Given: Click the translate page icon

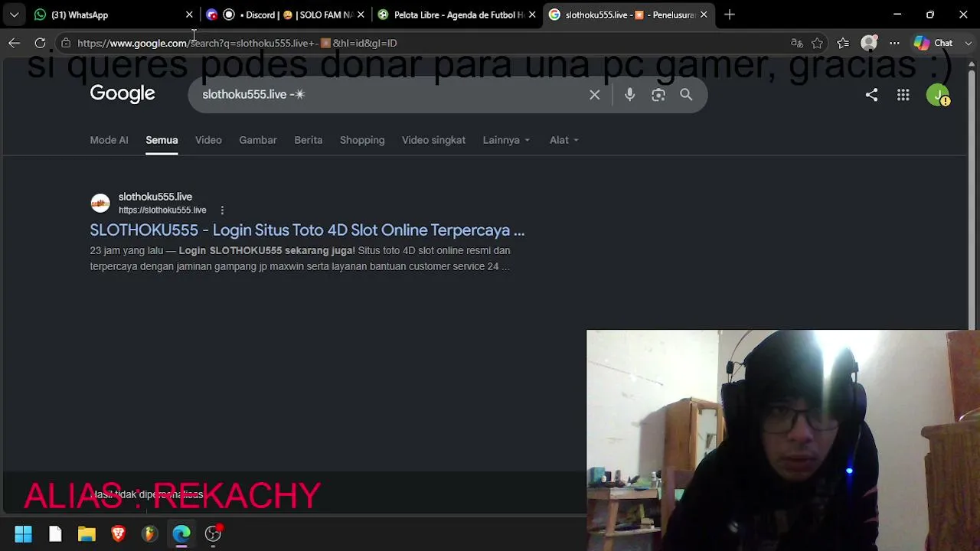Looking at the screenshot, I should pyautogui.click(x=796, y=43).
